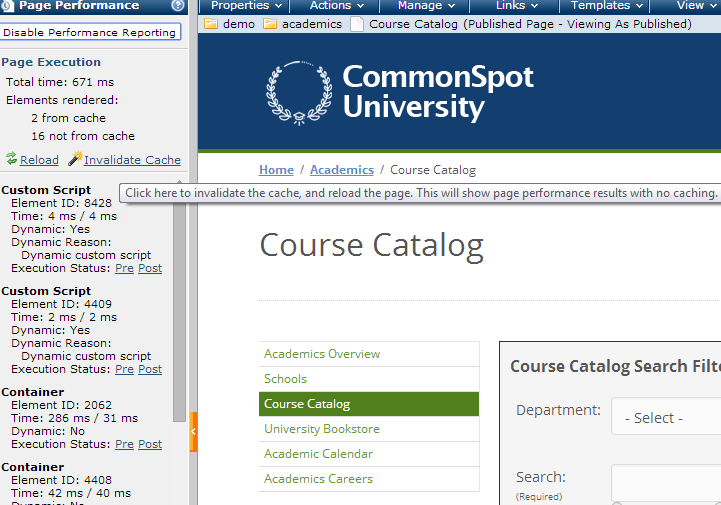Open the Templates menu
The height and width of the screenshot is (505, 721).
coord(607,6)
